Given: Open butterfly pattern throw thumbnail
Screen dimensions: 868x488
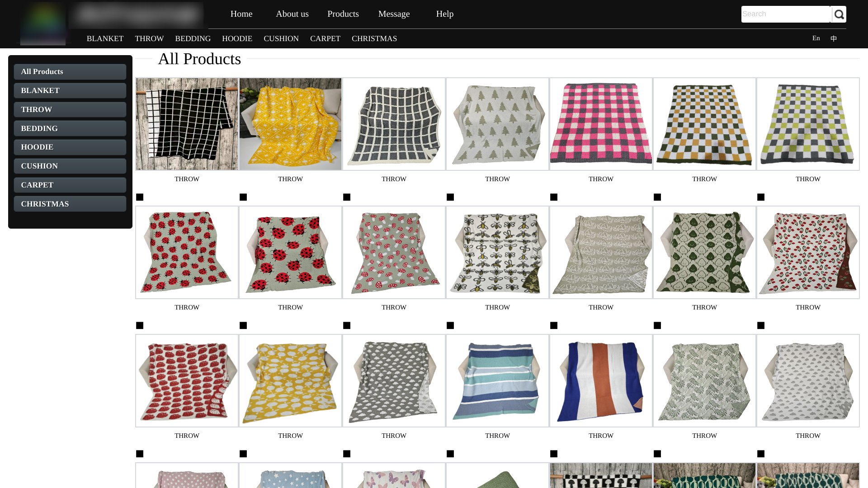Looking at the screenshot, I should tap(394, 475).
